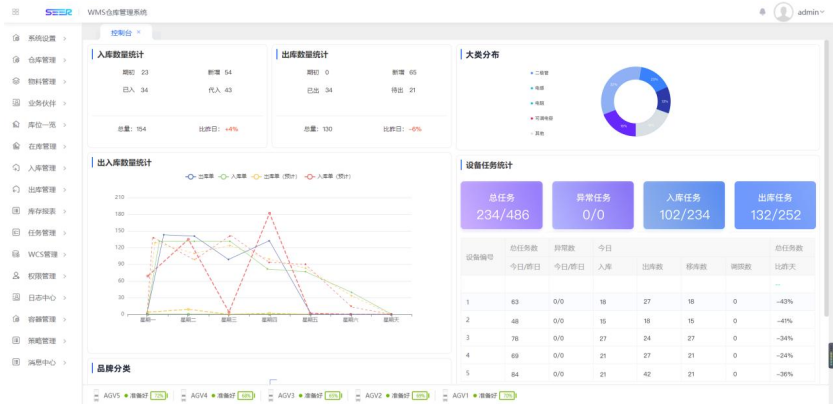Click the sidebar collapse icon beside SEER logo
Image resolution: width=835 pixels, height=404 pixels.
click(15, 11)
